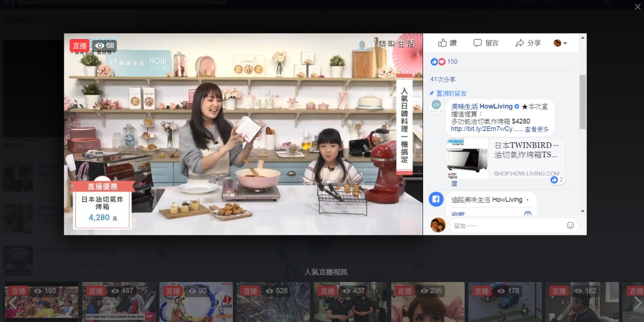This screenshot has width=644, height=322.
Task: Click the blue Facebook icon beside the follow prompt
Action: coord(436,200)
